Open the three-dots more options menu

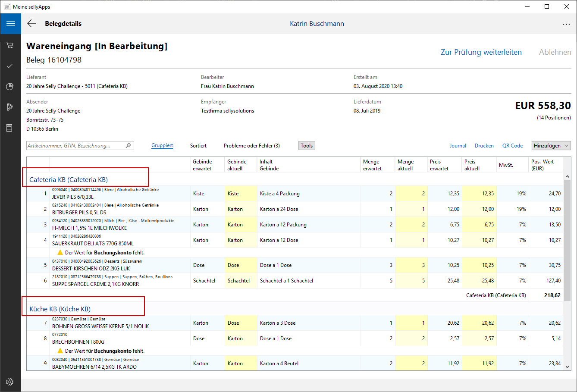tap(566, 24)
